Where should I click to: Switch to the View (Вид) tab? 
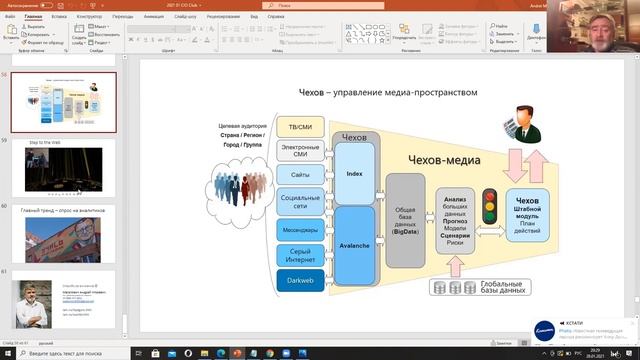click(254, 17)
